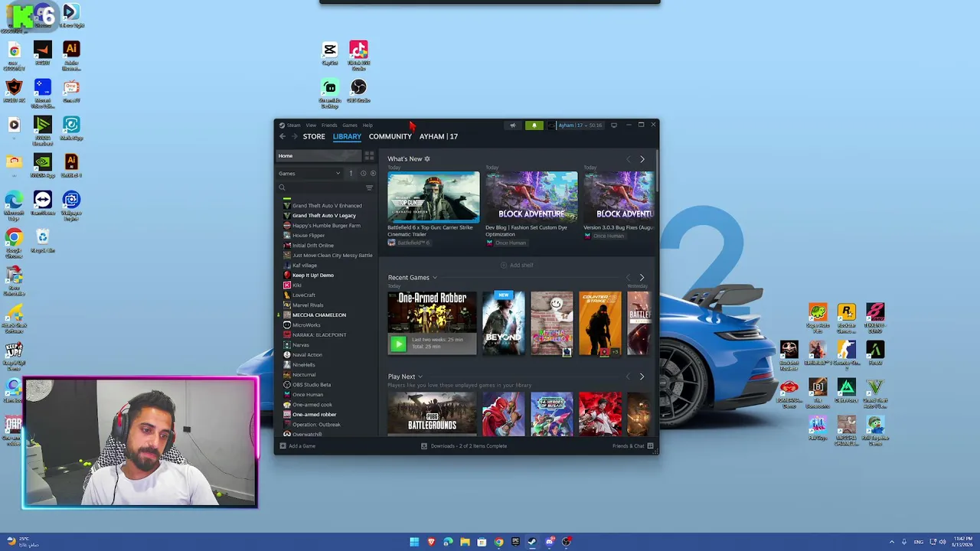980x551 pixels.
Task: Switch Steam to Big Picture mode
Action: point(613,126)
